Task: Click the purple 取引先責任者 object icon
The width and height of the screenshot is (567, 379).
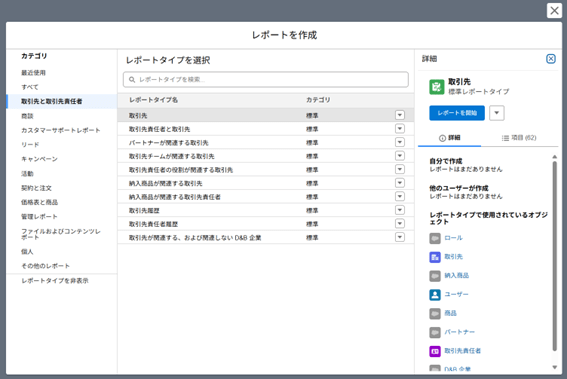Action: (x=435, y=351)
